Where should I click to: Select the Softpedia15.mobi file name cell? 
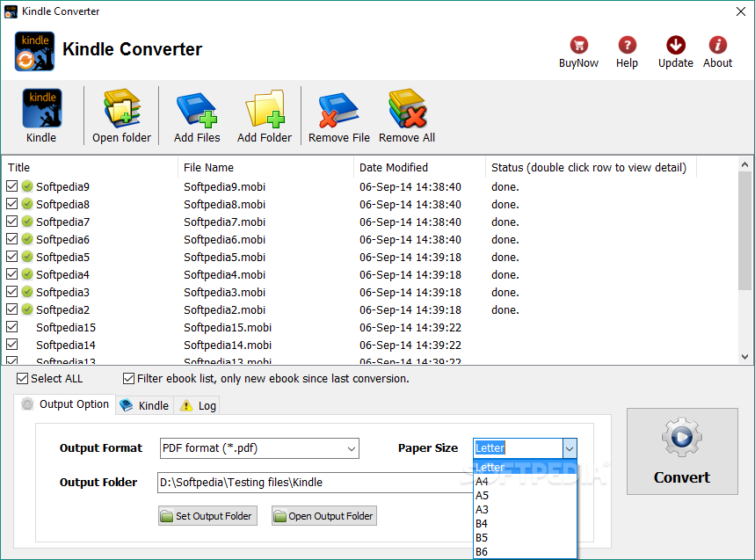click(x=228, y=327)
